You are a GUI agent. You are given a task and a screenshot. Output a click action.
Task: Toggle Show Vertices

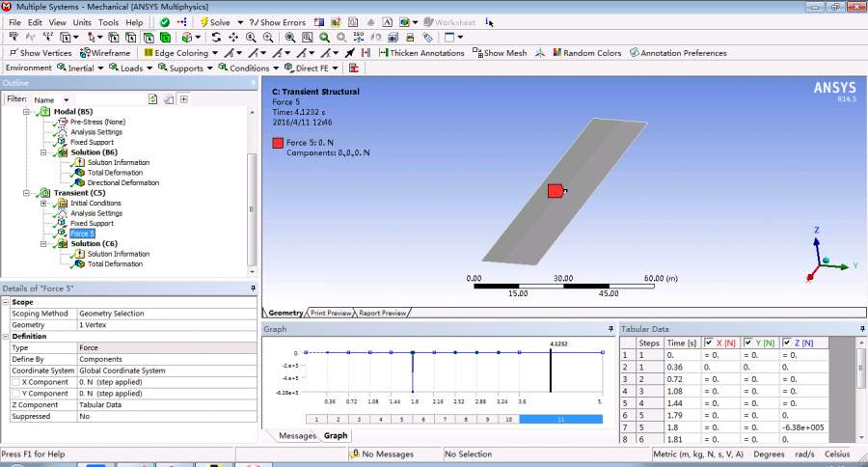[x=41, y=53]
